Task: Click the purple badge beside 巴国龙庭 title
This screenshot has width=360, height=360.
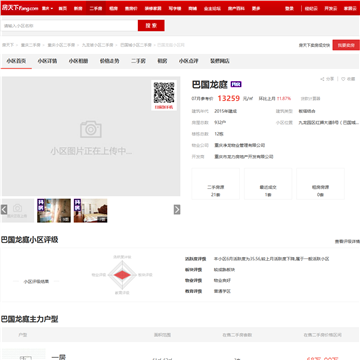Action: click(x=236, y=84)
